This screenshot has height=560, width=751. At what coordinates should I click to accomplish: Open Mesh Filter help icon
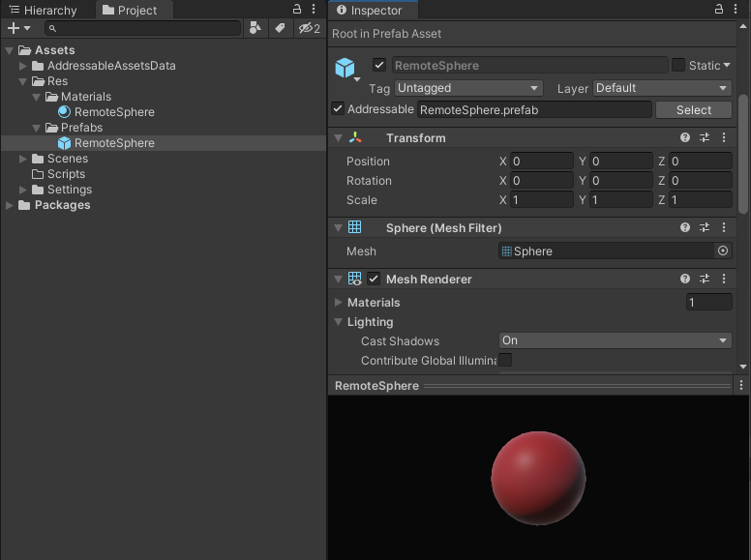[x=685, y=227]
